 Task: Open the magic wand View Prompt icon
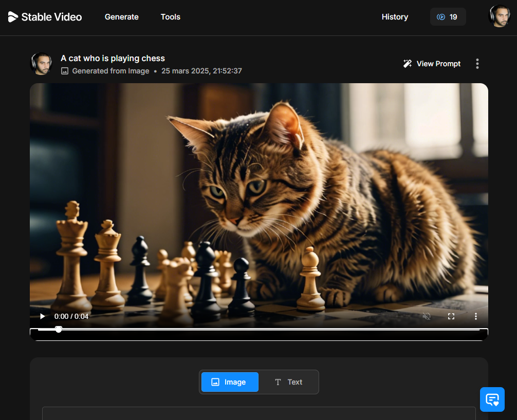408,63
